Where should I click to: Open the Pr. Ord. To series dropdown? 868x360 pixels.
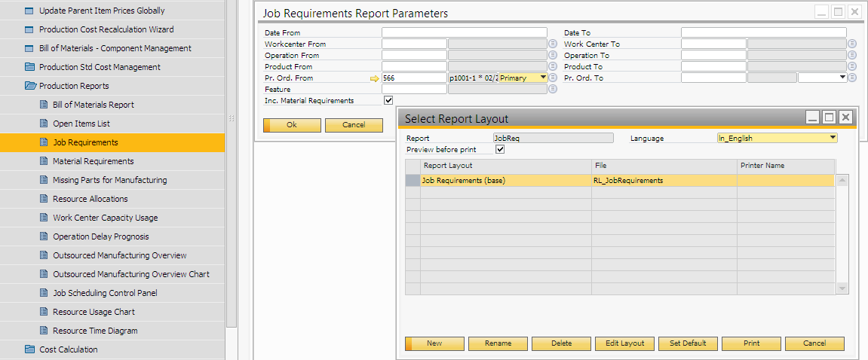pos(842,78)
